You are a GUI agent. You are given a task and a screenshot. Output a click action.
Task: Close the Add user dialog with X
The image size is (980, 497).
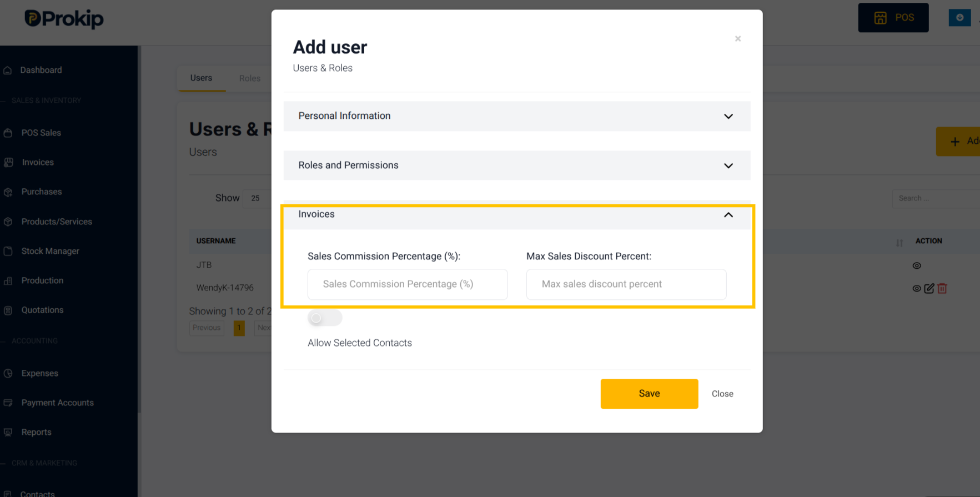pos(737,39)
